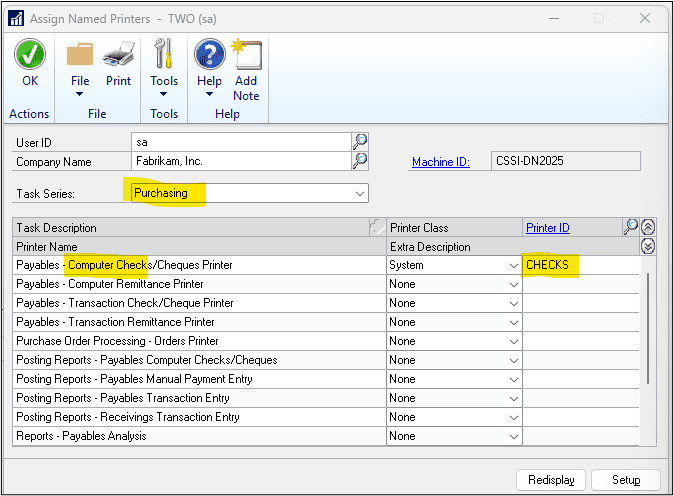This screenshot has height=496, width=674.
Task: Open the Machine ID link
Action: pos(441,162)
